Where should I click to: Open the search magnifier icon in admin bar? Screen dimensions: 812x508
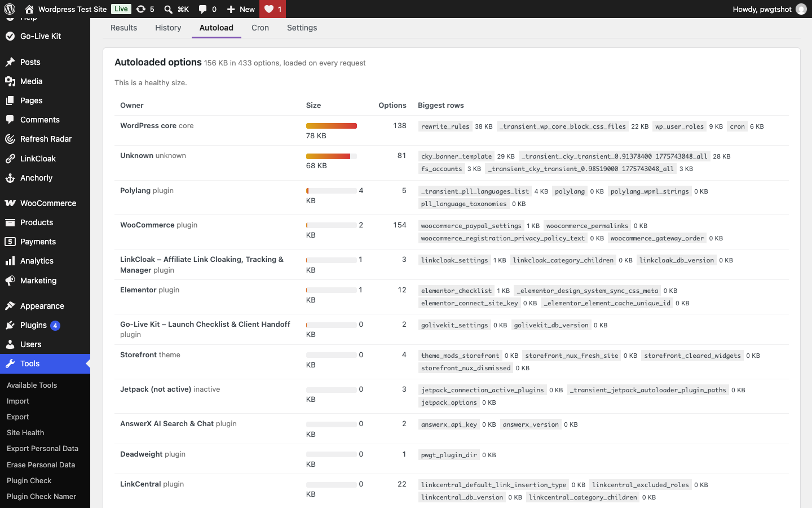(168, 9)
